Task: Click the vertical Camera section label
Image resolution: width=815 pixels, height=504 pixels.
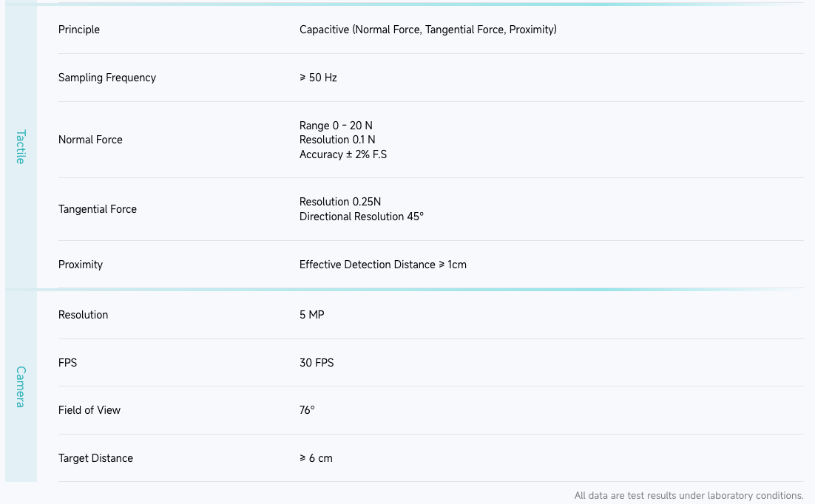Action: [x=21, y=386]
